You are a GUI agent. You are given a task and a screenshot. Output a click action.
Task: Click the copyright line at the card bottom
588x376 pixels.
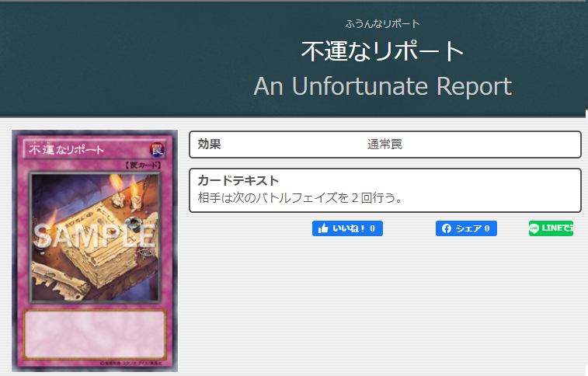pos(130,364)
